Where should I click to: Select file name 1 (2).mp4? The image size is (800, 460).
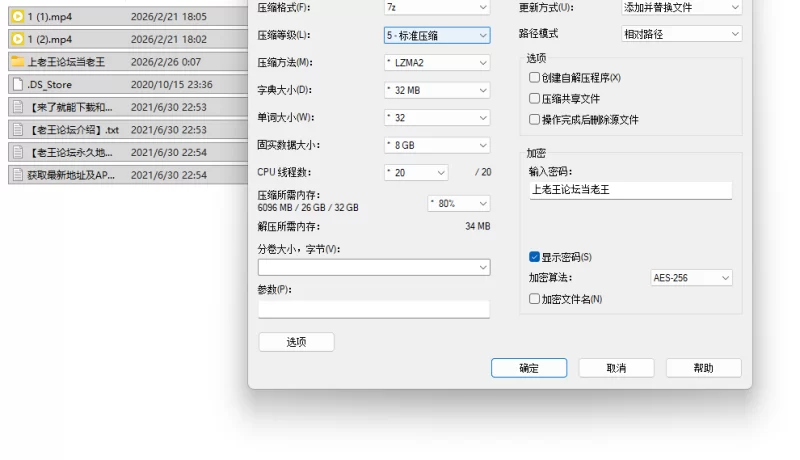point(50,39)
